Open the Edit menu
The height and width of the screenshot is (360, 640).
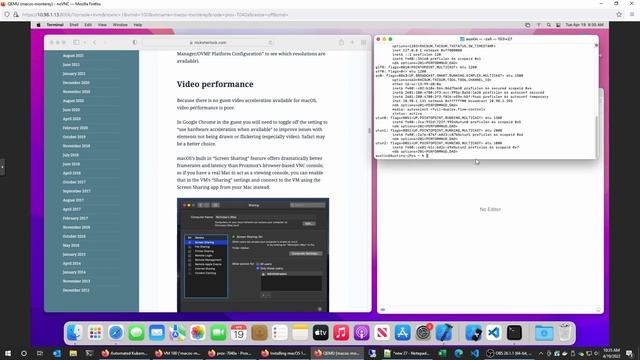[88, 25]
